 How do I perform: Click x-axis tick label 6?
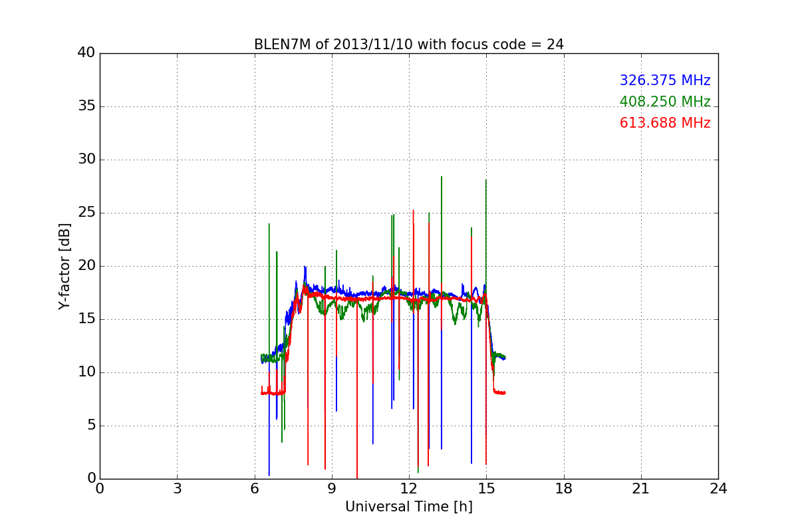255,488
